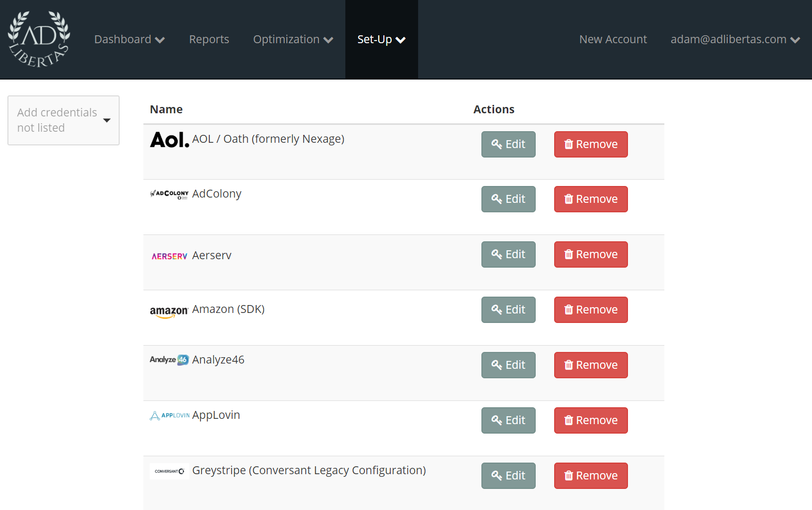Click the AdColony name text

(x=217, y=194)
